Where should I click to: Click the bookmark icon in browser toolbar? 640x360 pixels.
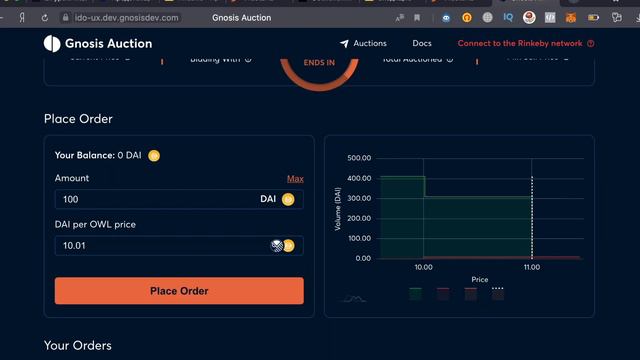pos(417,18)
